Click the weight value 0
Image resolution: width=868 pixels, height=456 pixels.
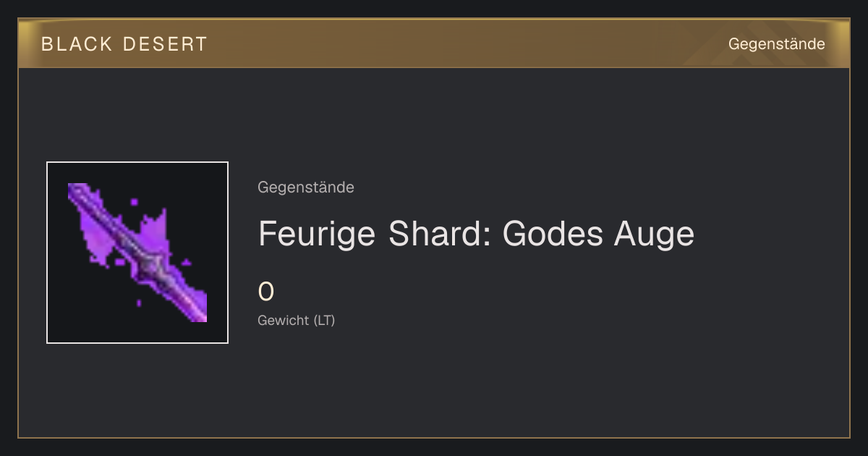click(x=266, y=292)
